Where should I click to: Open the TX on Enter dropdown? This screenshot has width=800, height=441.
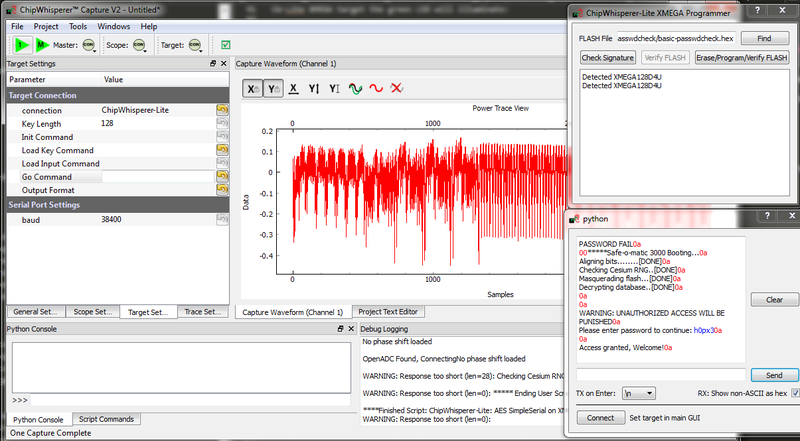pos(637,394)
